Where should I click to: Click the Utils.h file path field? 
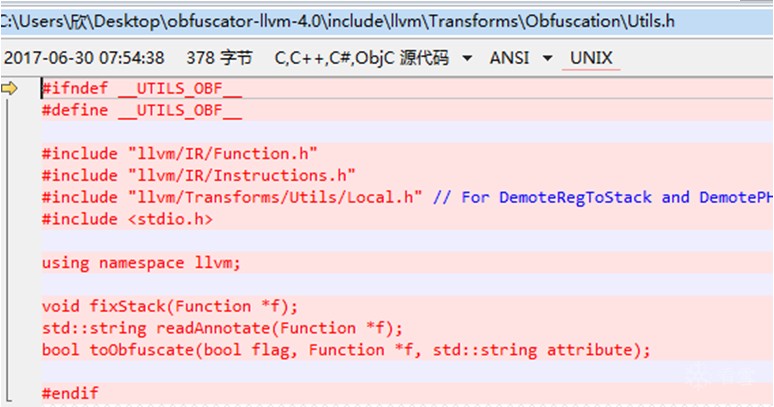coord(387,22)
